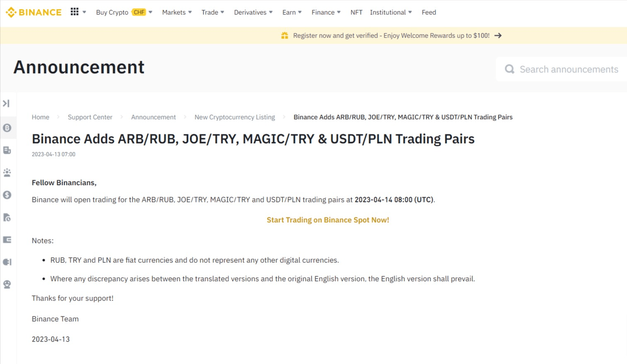Viewport: 627px width, 364px height.
Task: Click the Thanks for your support line
Action: click(x=73, y=298)
